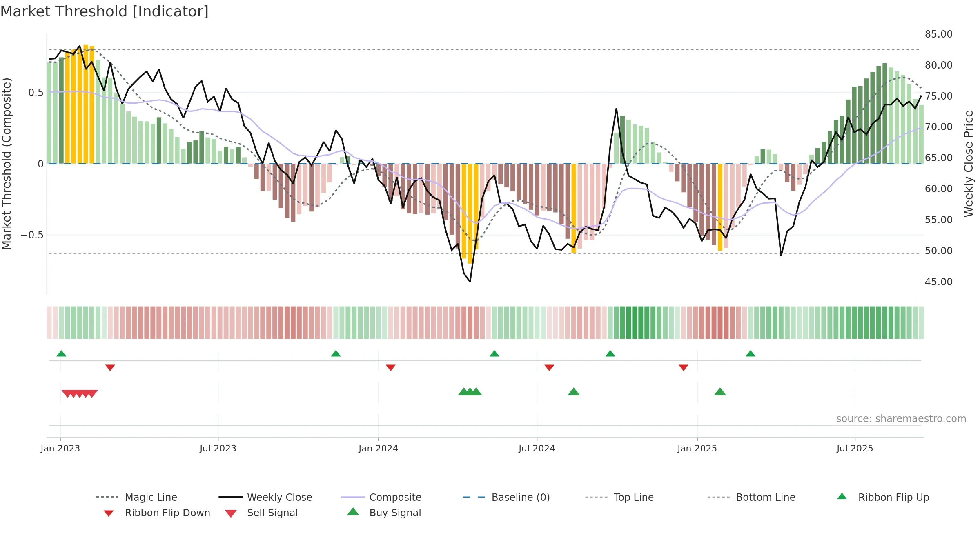Image resolution: width=980 pixels, height=551 pixels.
Task: Click the Ribbon Flip Down marker after Jan 2023
Action: [110, 368]
